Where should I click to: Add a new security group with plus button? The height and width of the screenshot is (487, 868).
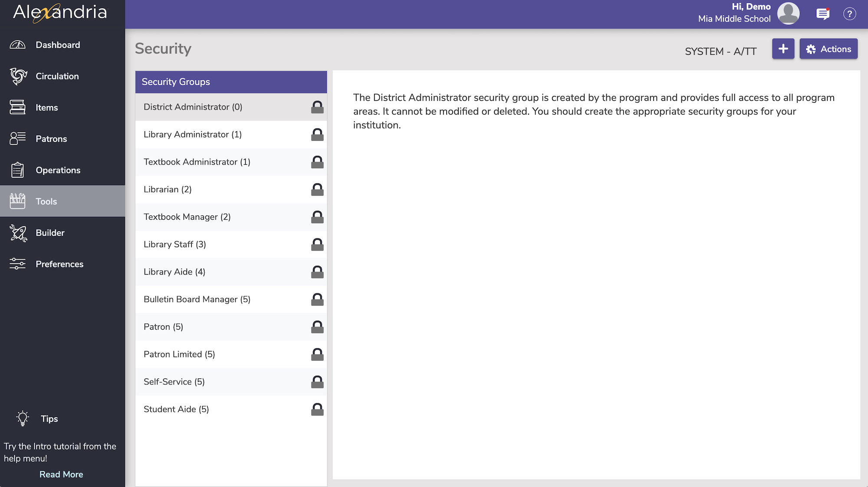[x=783, y=49]
